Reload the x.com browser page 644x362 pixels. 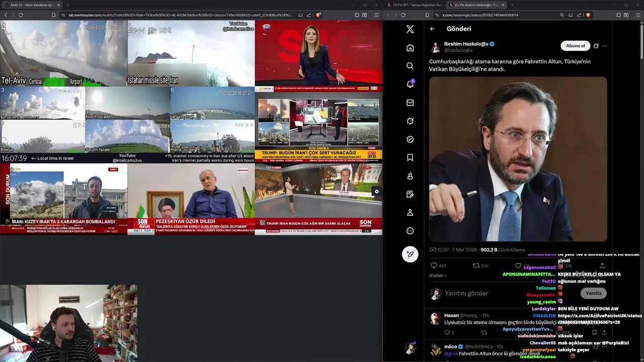pyautogui.click(x=403, y=15)
